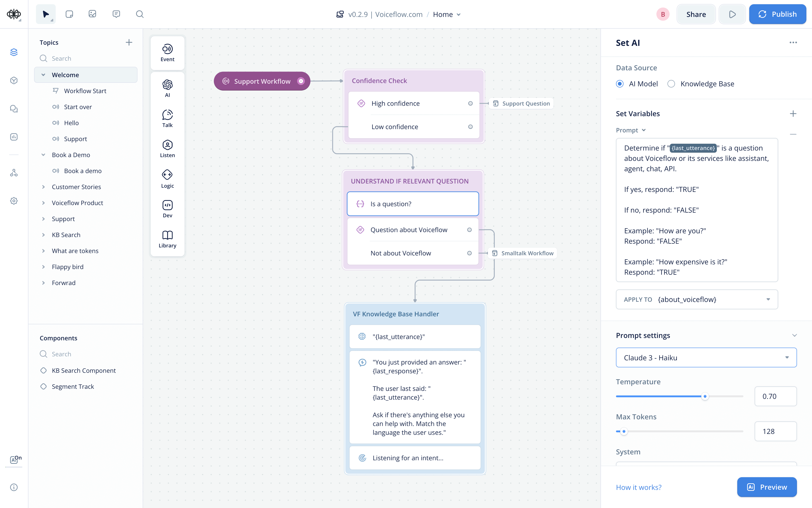The height and width of the screenshot is (508, 812).
Task: Open the Claude 3 - Haiku model dropdown
Action: 706,357
